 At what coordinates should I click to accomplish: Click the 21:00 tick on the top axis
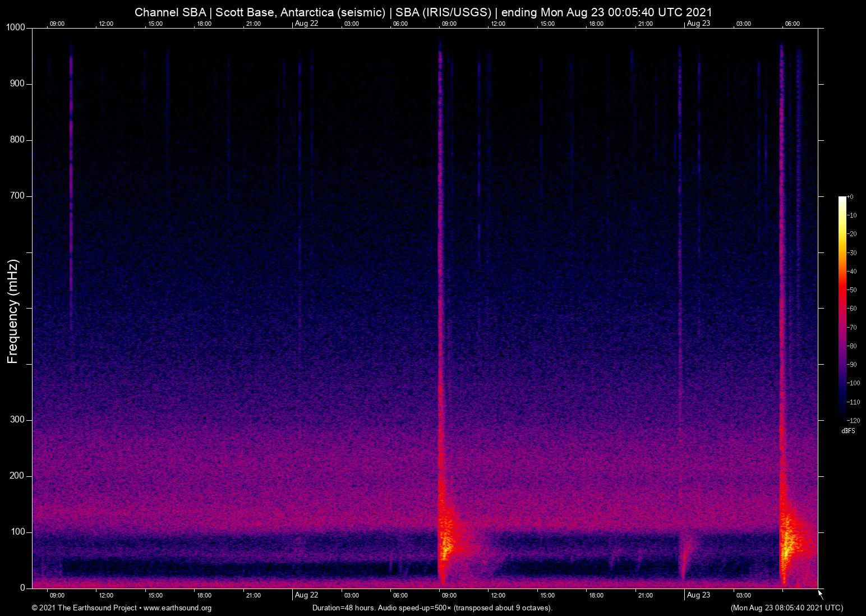pyautogui.click(x=254, y=24)
